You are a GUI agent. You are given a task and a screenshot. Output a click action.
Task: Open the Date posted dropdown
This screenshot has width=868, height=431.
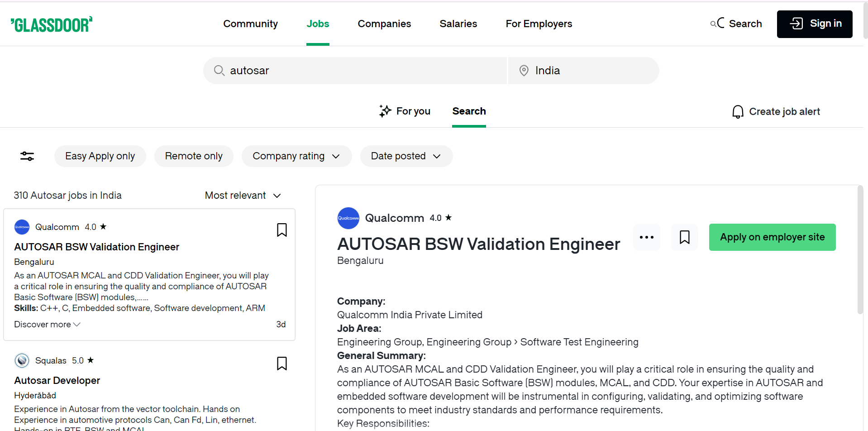[x=406, y=156]
